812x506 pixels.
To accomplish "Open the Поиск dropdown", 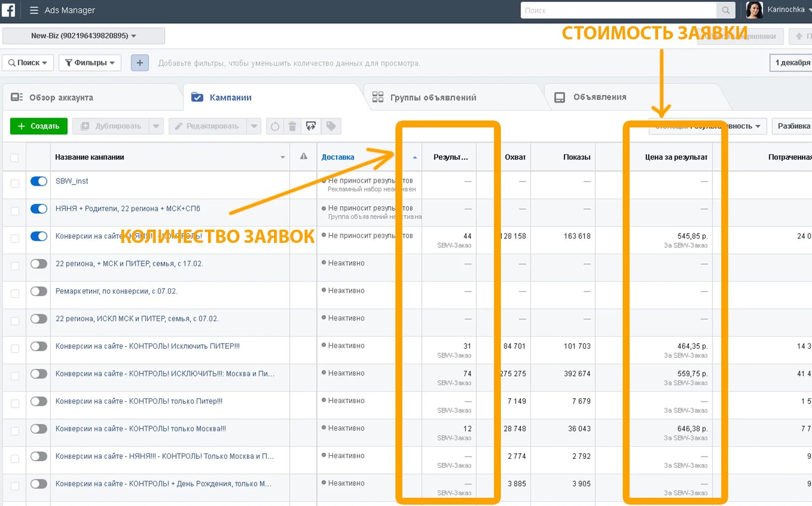I will coord(28,63).
